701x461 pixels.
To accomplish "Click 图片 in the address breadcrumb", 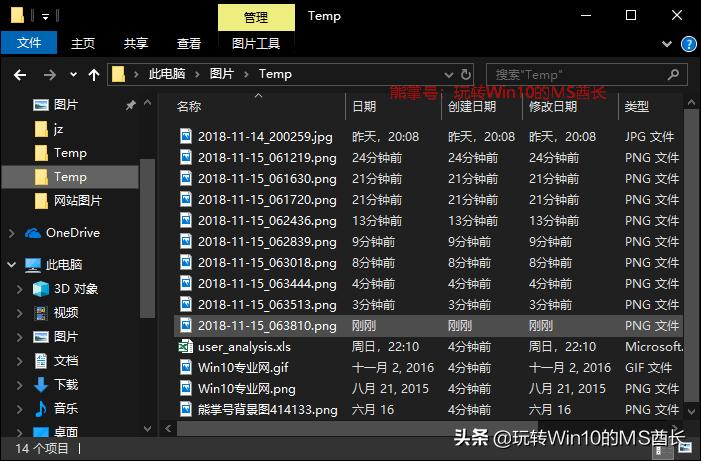I will (222, 74).
